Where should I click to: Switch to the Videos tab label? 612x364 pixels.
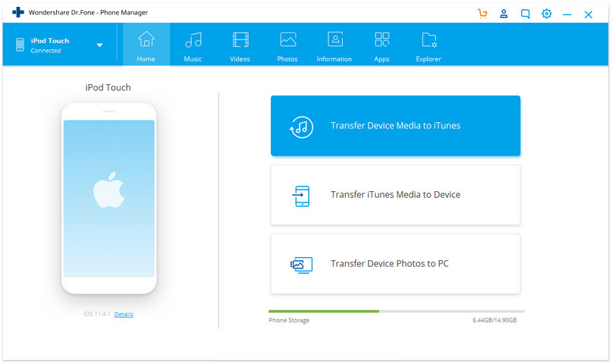240,59
